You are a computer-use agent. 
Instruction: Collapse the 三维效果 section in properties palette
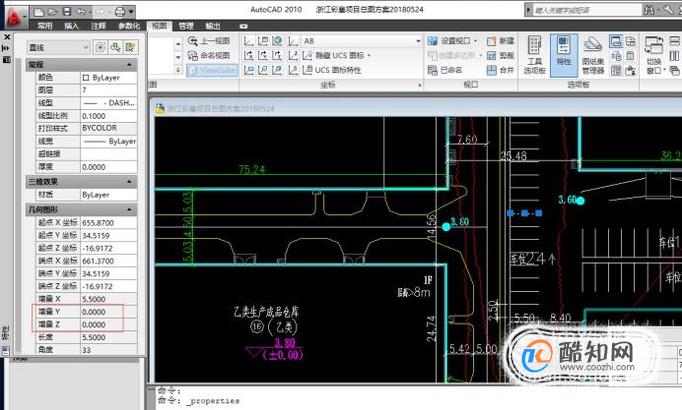[x=129, y=182]
